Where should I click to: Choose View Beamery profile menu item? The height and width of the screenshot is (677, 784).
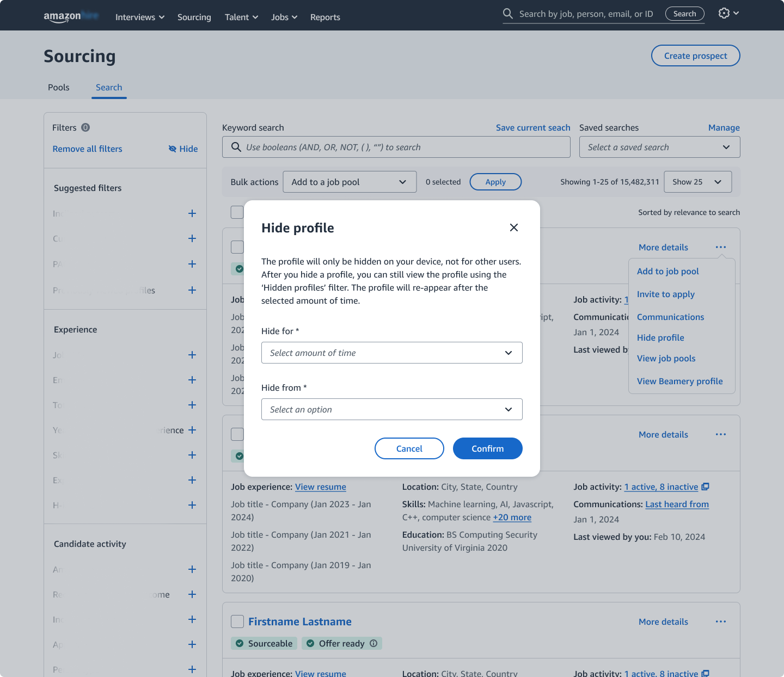pos(680,381)
